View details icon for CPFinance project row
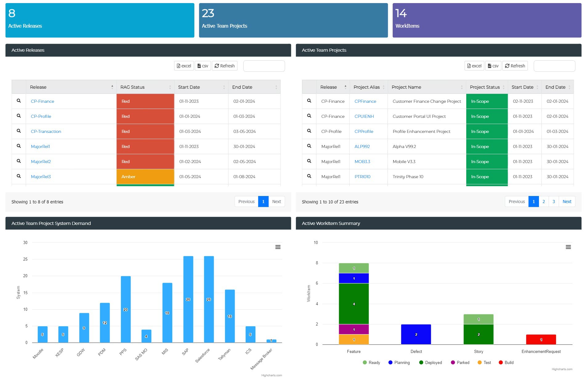Screen dimensions: 587x392 (309, 101)
